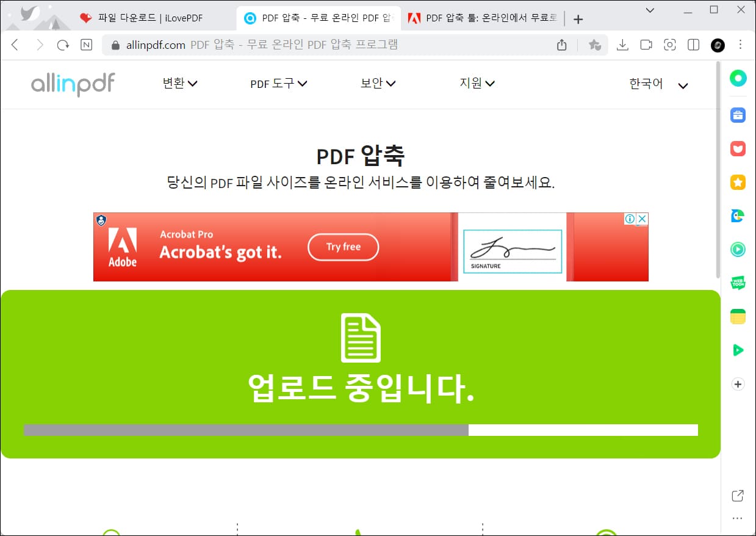Image resolution: width=756 pixels, height=536 pixels.
Task: Open the green Whale icon atop the sidebar
Action: click(738, 78)
